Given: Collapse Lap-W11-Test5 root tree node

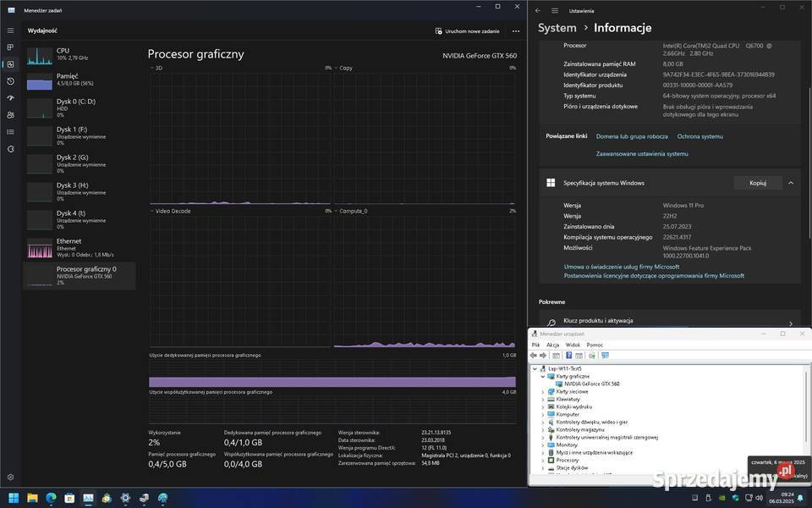Looking at the screenshot, I should pyautogui.click(x=535, y=368).
